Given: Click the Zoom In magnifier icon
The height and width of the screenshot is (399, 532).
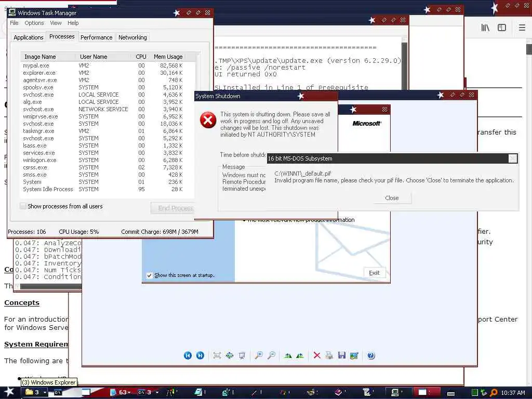Looking at the screenshot, I should pyautogui.click(x=259, y=355).
